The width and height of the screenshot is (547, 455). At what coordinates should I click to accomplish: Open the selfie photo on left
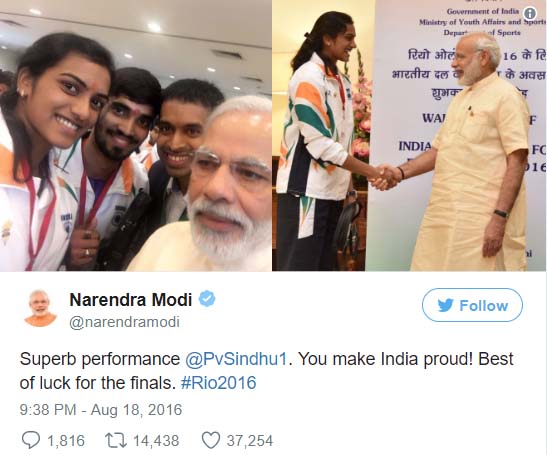pyautogui.click(x=136, y=135)
